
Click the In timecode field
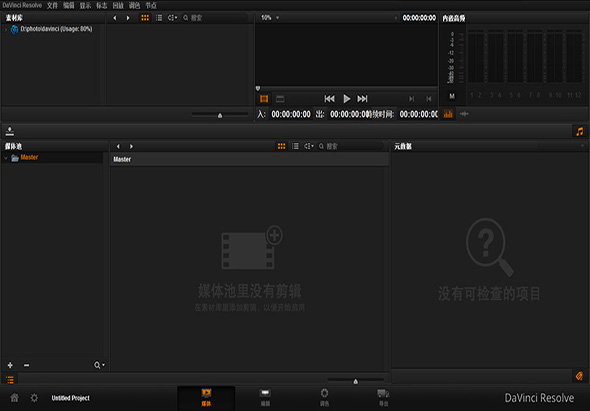[x=291, y=114]
